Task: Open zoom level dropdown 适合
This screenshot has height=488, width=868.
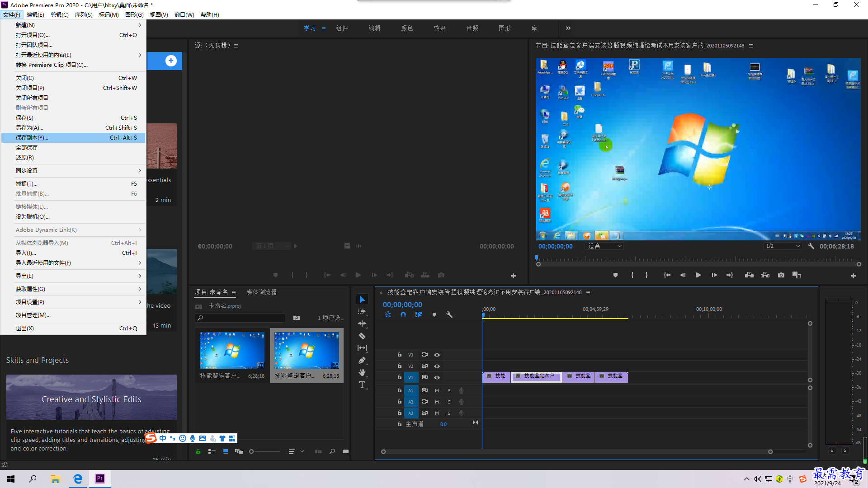Action: pos(604,246)
